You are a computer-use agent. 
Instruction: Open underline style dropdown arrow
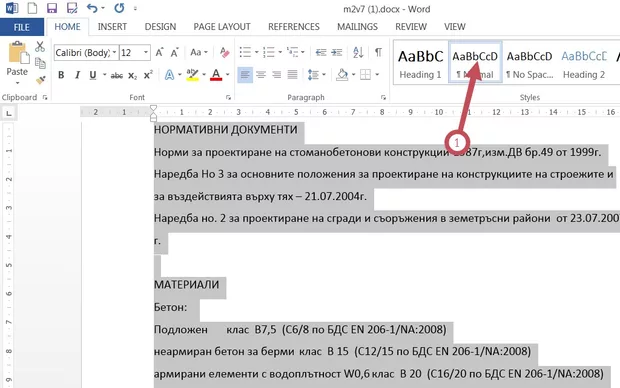[x=104, y=75]
